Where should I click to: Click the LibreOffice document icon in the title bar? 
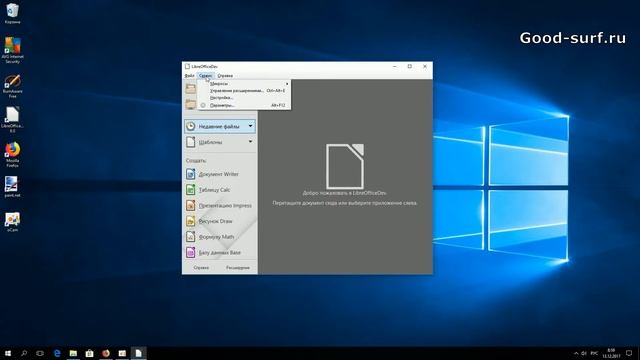click(x=187, y=66)
